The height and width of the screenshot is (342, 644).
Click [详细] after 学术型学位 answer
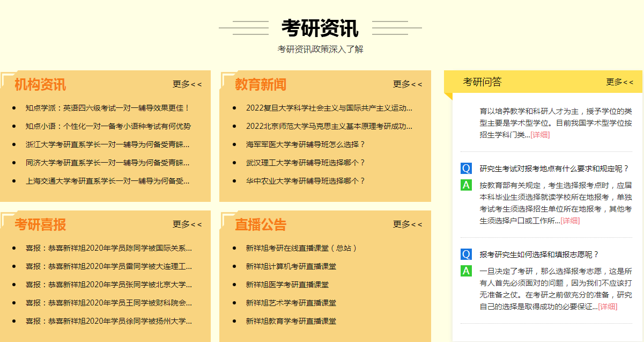pos(540,135)
